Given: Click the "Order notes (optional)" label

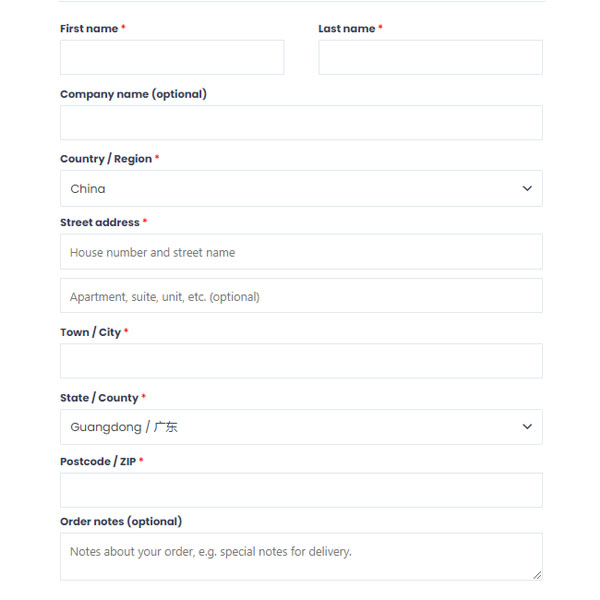Looking at the screenshot, I should [x=121, y=522].
